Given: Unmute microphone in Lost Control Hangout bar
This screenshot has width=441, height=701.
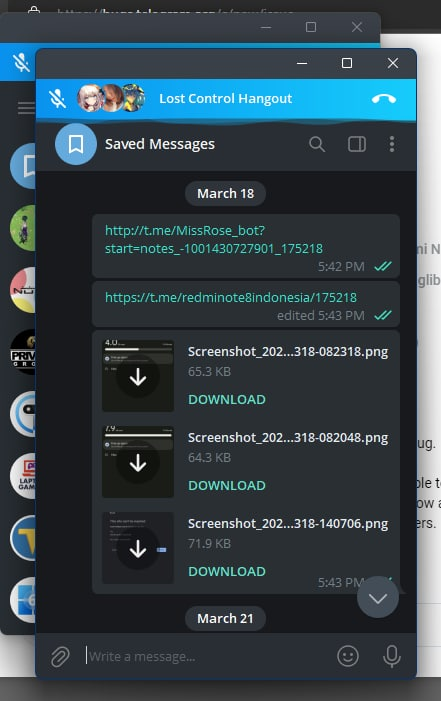Looking at the screenshot, I should [x=58, y=98].
